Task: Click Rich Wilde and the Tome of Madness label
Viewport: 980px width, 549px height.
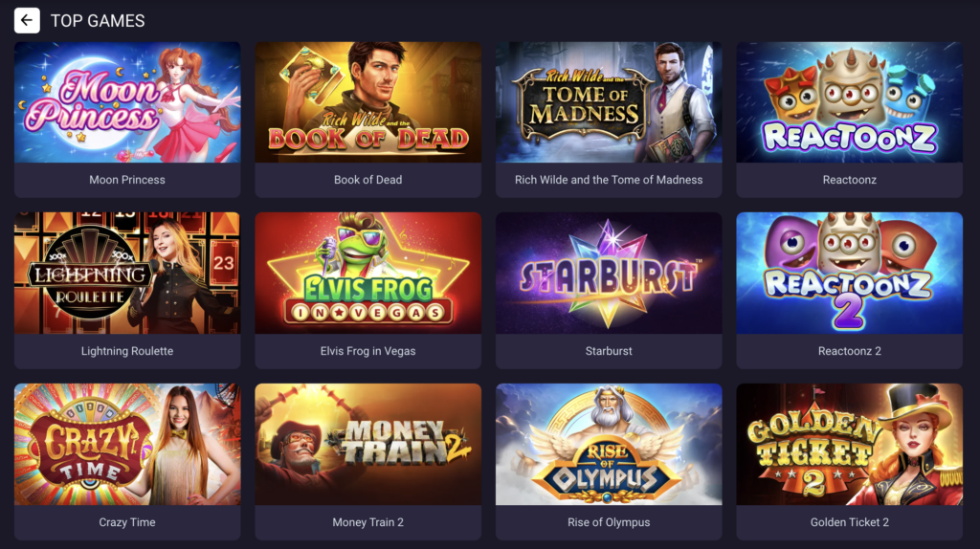Action: point(609,180)
